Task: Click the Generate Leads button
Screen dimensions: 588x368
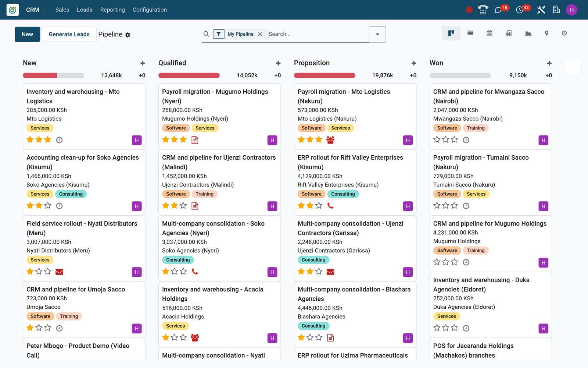Action: [x=69, y=34]
